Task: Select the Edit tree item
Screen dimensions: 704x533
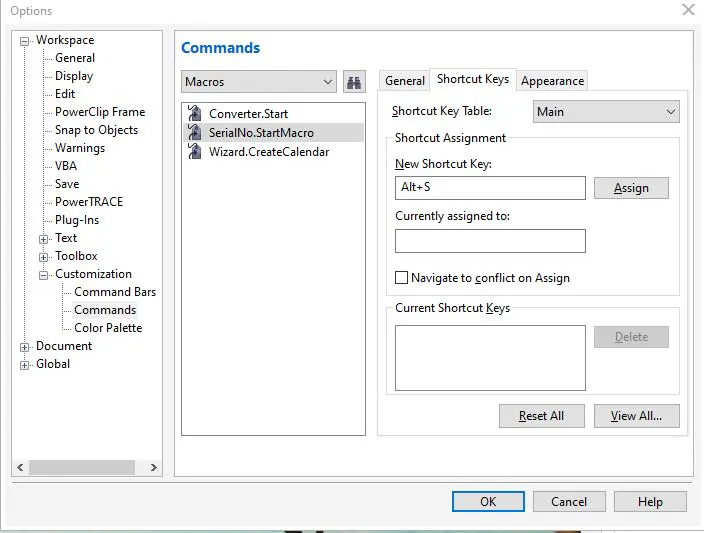Action: (x=65, y=94)
